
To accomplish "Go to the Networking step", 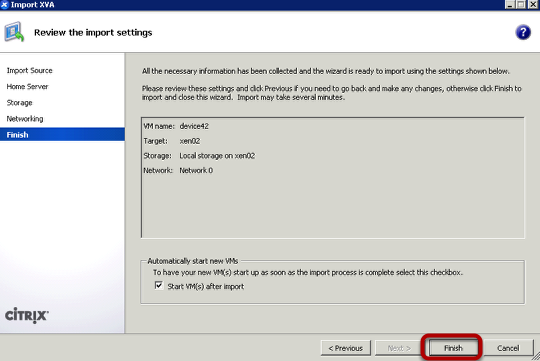I will coord(25,119).
